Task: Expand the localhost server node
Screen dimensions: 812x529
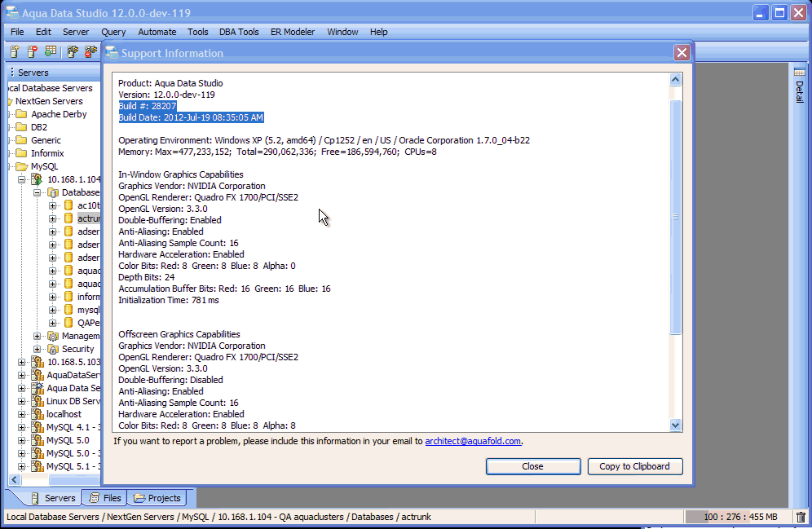Action: pyautogui.click(x=22, y=414)
